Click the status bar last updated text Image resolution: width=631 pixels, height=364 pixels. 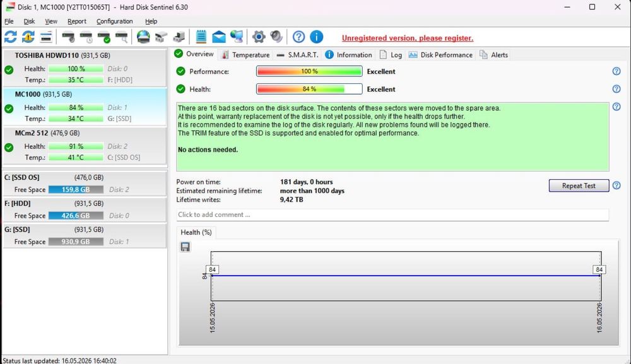point(59,361)
